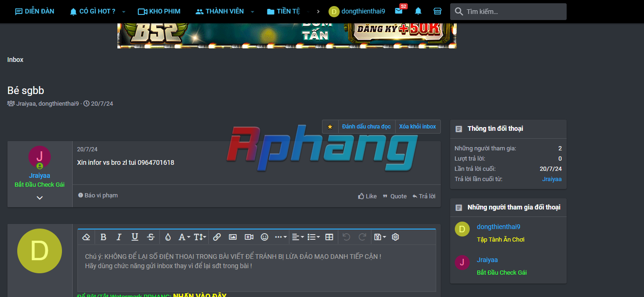Image resolution: width=644 pixels, height=297 pixels.
Task: Click the conversation date 20/7/24 below title
Action: (x=102, y=104)
